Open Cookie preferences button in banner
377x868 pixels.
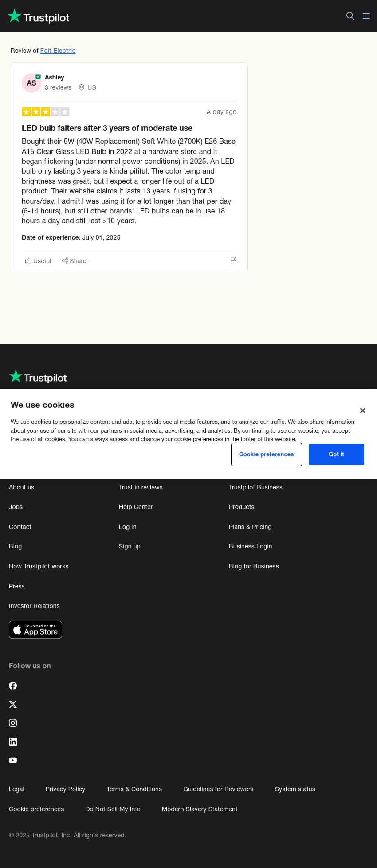tap(267, 454)
